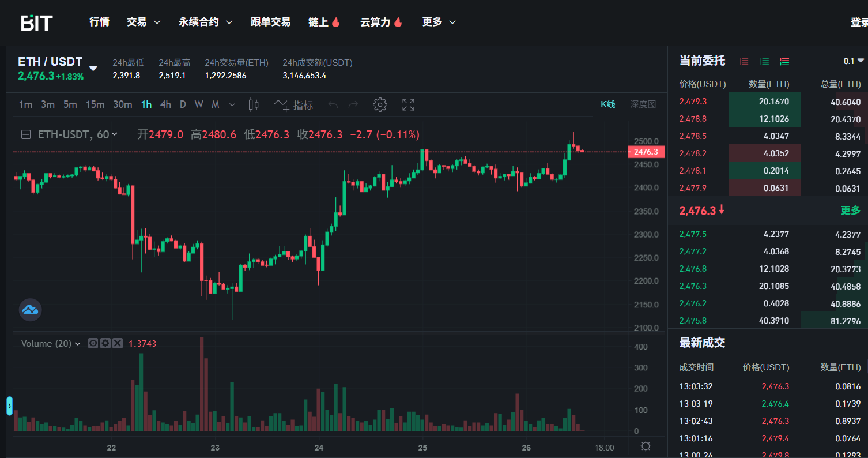The image size is (868, 458).
Task: Open the 行情 markets menu item
Action: coord(99,22)
